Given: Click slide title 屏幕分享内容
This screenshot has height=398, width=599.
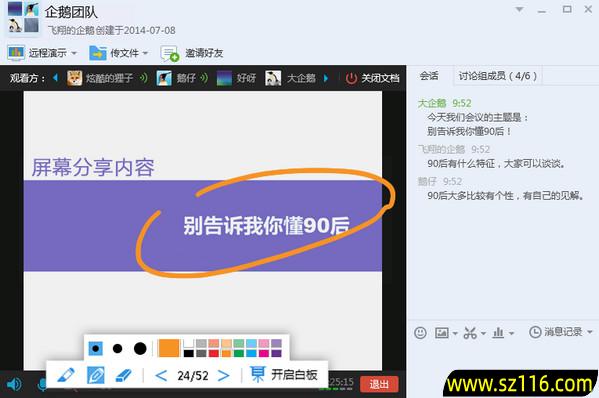Looking at the screenshot, I should click(x=93, y=167).
